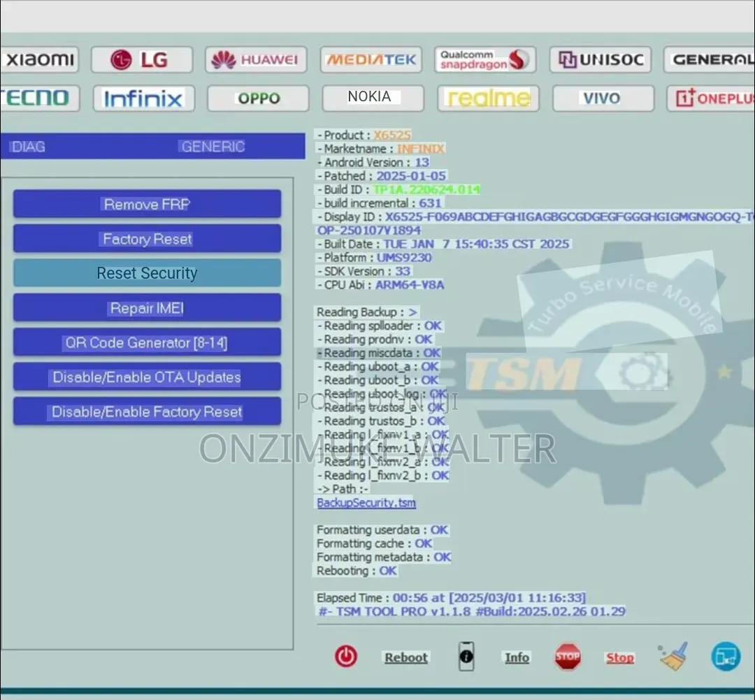Select the Marketname INFINIX line
Image resolution: width=755 pixels, height=700 pixels.
click(381, 149)
